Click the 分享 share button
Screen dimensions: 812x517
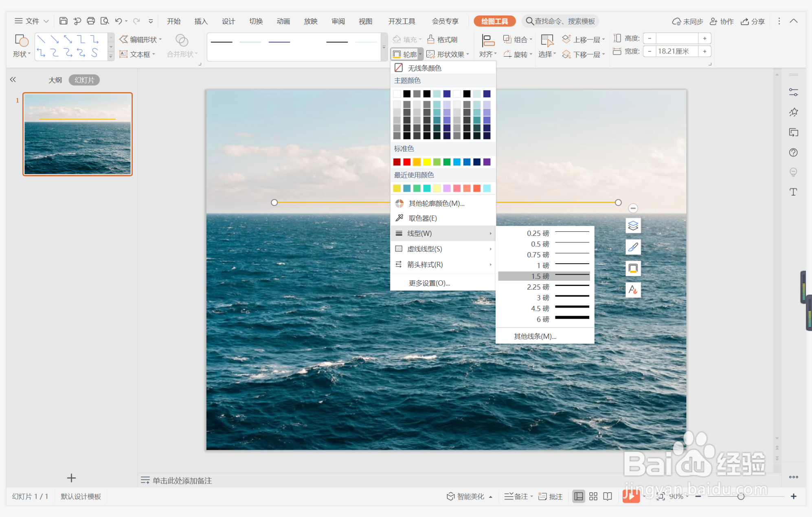753,21
